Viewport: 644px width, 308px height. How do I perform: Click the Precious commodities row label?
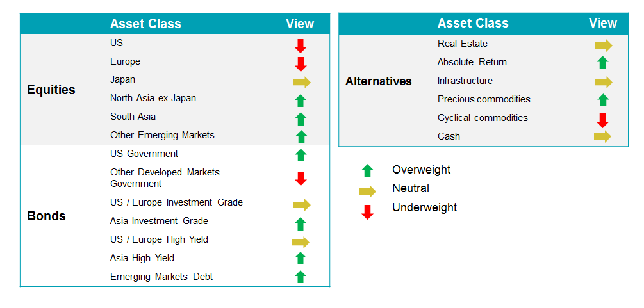coord(484,99)
